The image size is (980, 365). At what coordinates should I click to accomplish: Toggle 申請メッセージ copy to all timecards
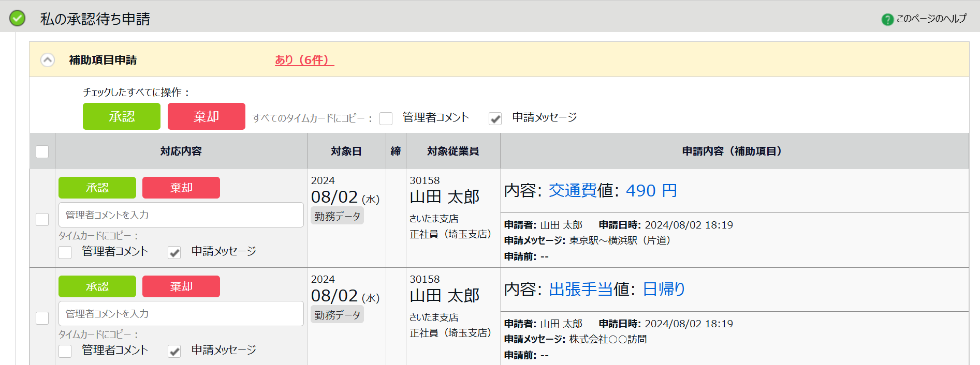495,119
